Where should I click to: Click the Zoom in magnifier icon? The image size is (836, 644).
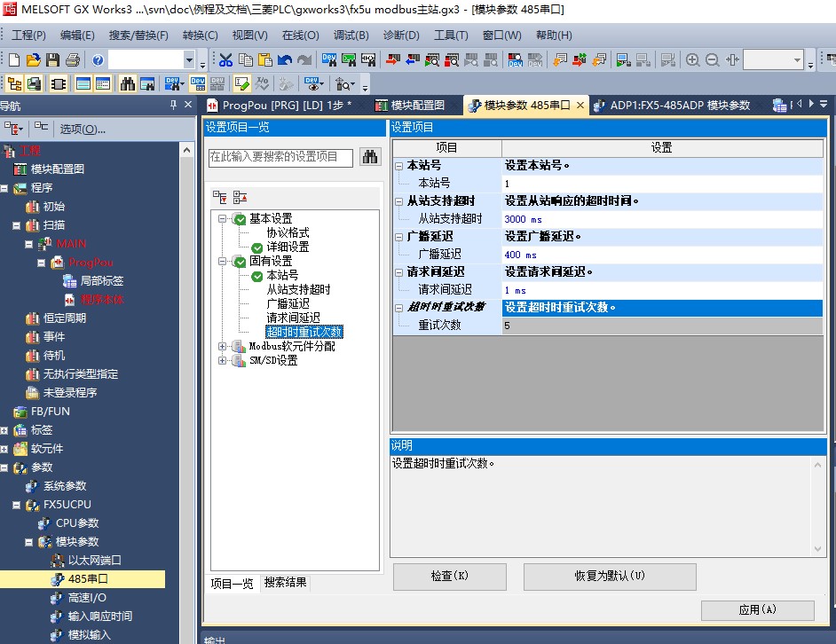tap(692, 60)
